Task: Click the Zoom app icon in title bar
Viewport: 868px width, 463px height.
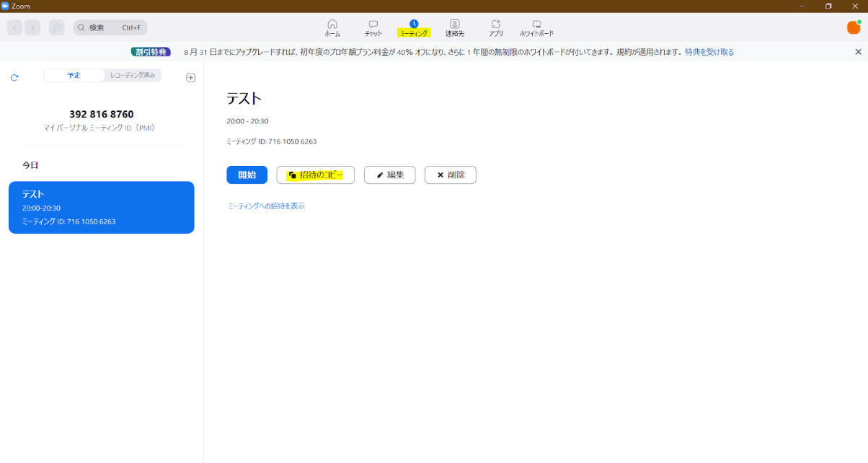Action: coord(5,6)
